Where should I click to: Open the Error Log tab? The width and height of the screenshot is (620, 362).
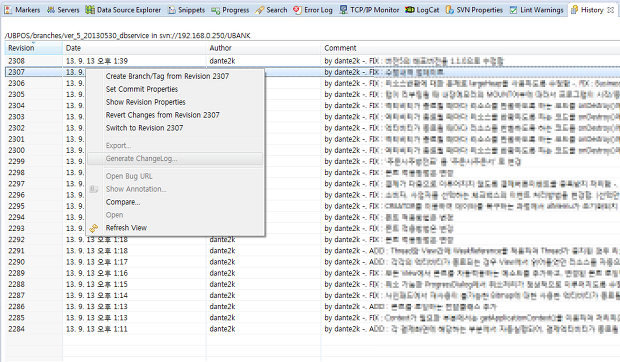(313, 10)
